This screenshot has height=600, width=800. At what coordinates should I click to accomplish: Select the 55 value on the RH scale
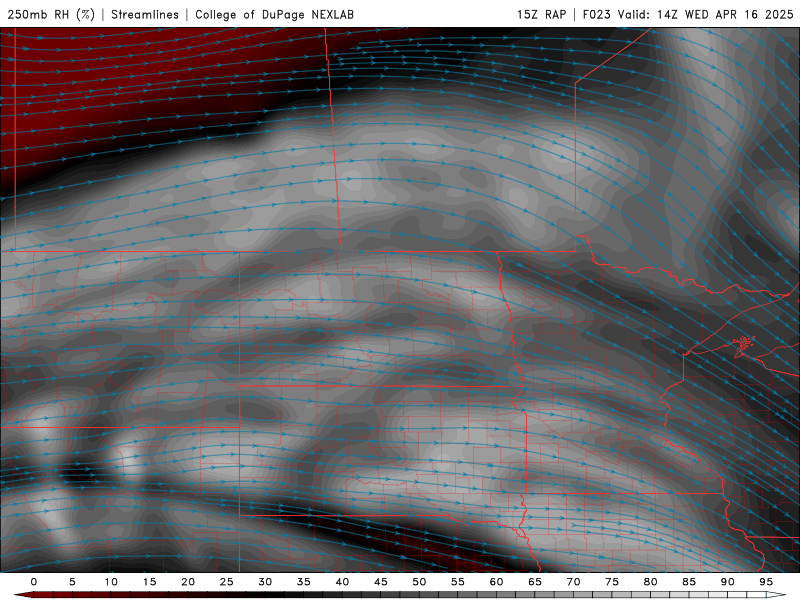pos(457,582)
